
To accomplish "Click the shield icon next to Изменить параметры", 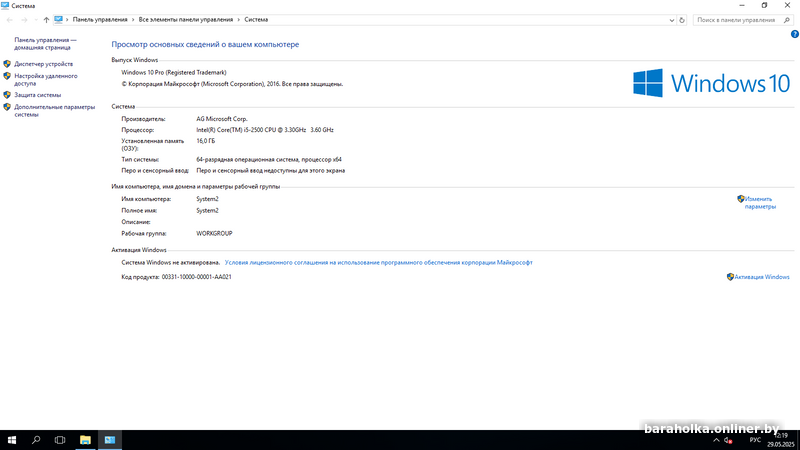I will point(741,199).
